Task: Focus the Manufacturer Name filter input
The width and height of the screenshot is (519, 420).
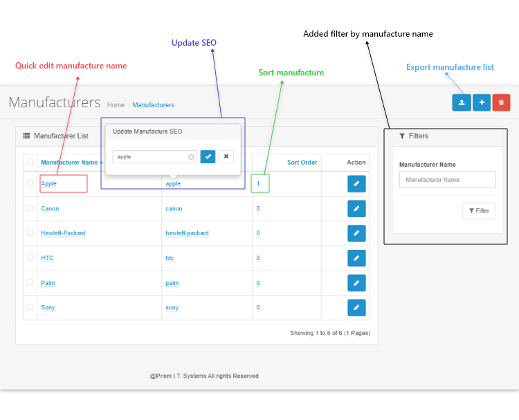Action: pos(447,180)
